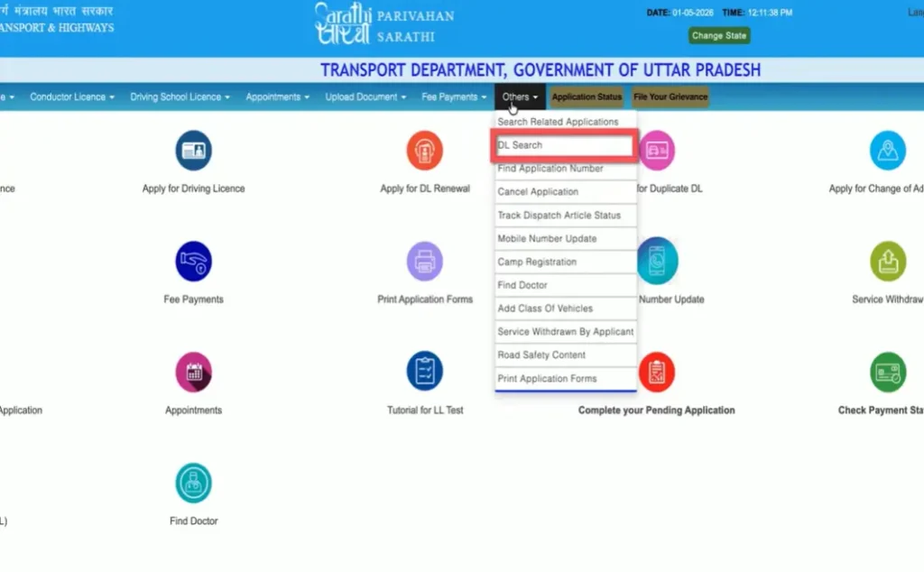The image size is (924, 572).
Task: Expand the Conductor Licence dropdown
Action: click(72, 97)
